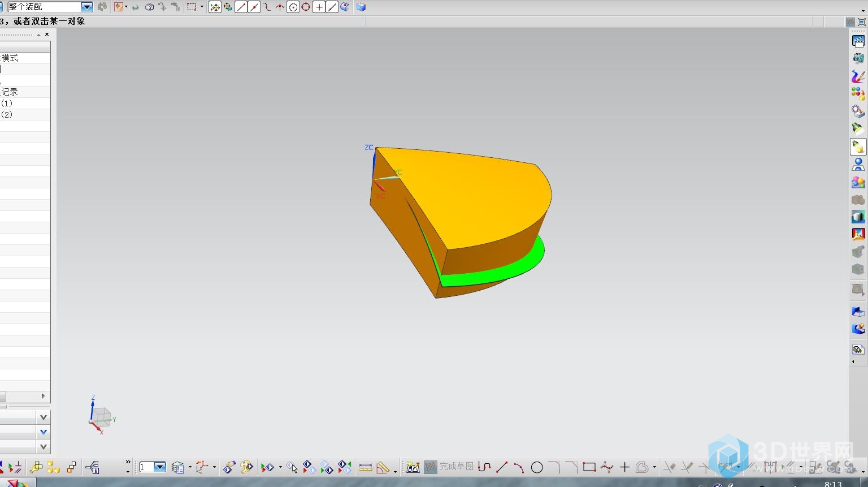Open the checkered icon at sidebar bottom

click(x=858, y=349)
